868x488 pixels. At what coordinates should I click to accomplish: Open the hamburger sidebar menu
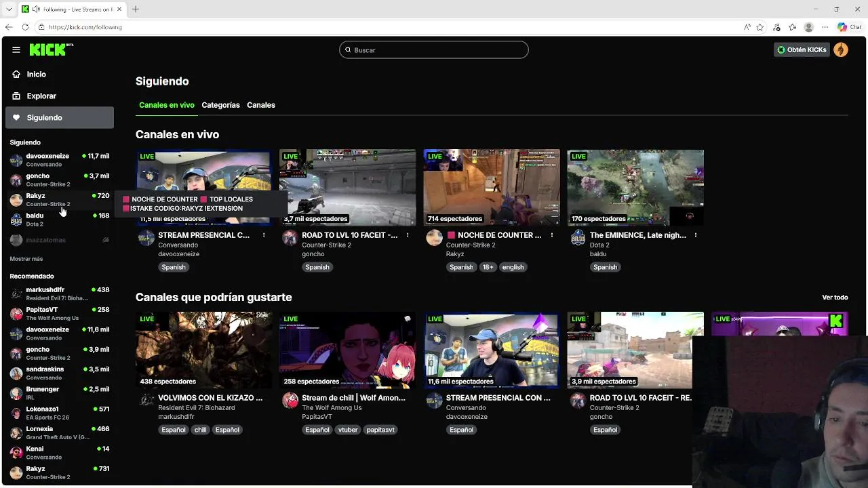coord(16,49)
